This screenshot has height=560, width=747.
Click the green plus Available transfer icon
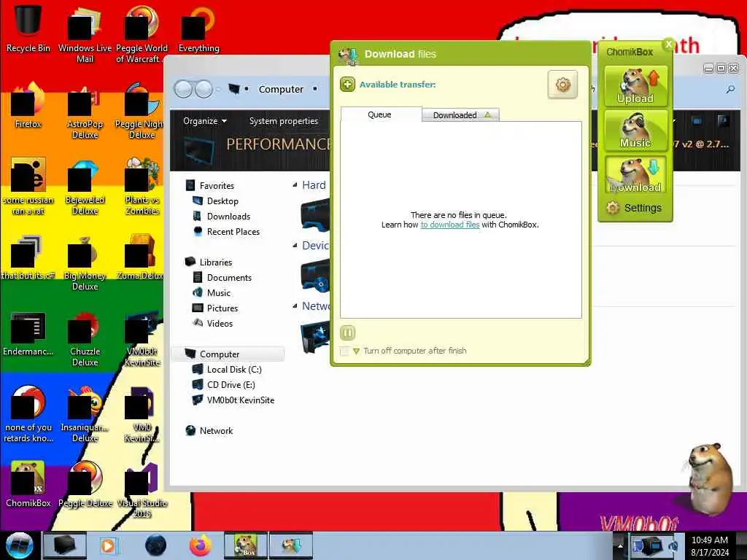347,85
